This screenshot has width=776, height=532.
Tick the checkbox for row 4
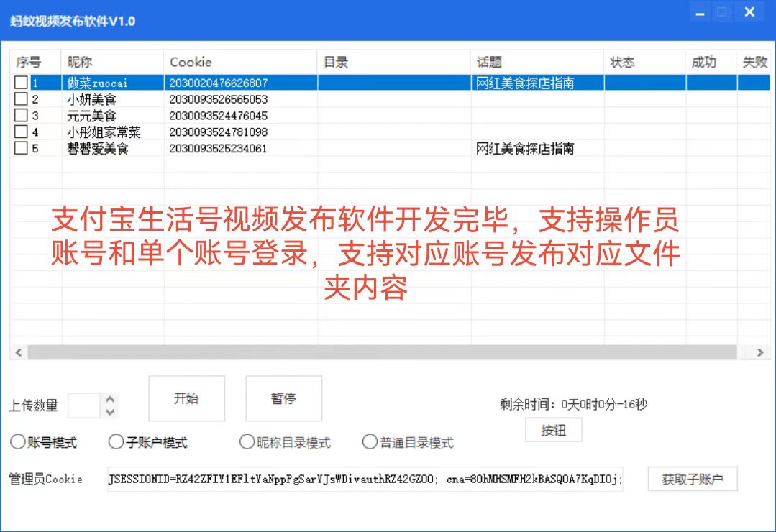(21, 132)
